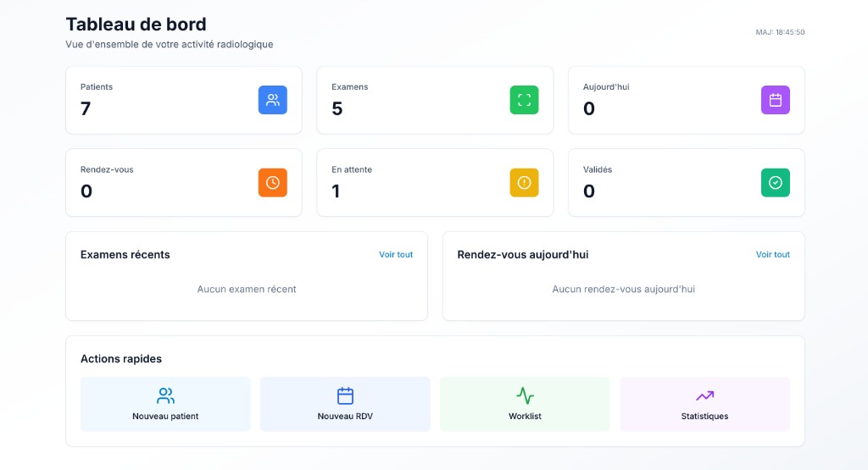Click the Validés count 0

pos(589,191)
